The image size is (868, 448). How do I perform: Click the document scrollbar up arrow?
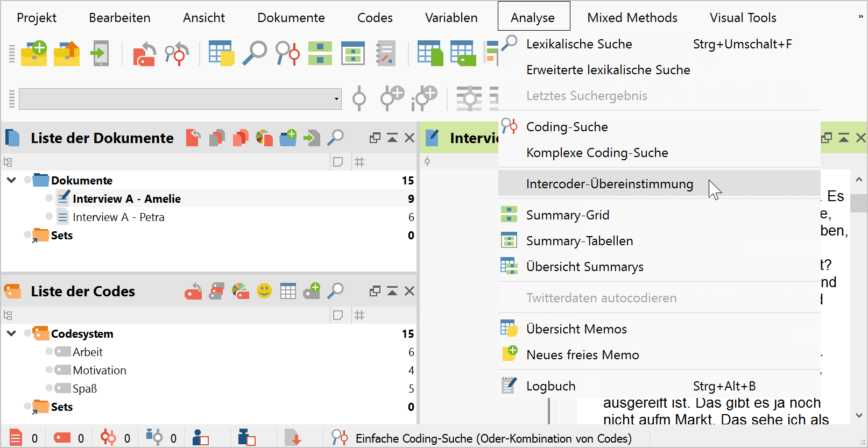[x=859, y=180]
